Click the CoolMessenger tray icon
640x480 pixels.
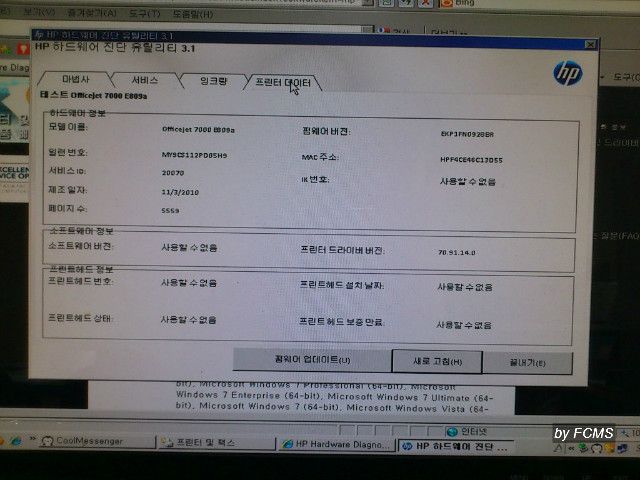point(597,448)
